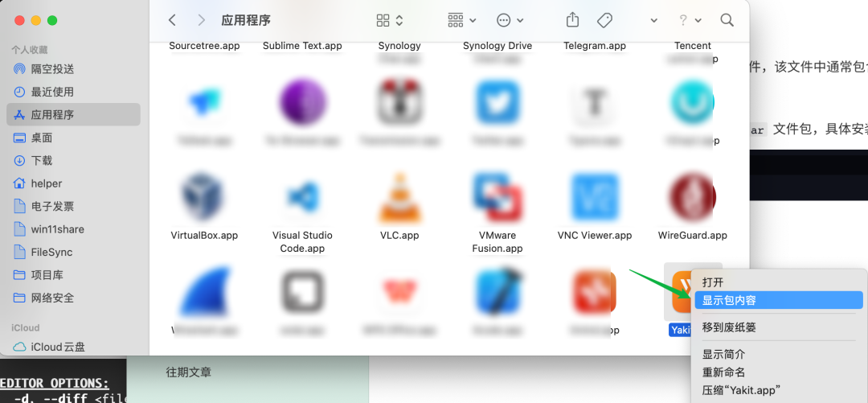Open 项目库 folder in the sidebar

point(74,275)
